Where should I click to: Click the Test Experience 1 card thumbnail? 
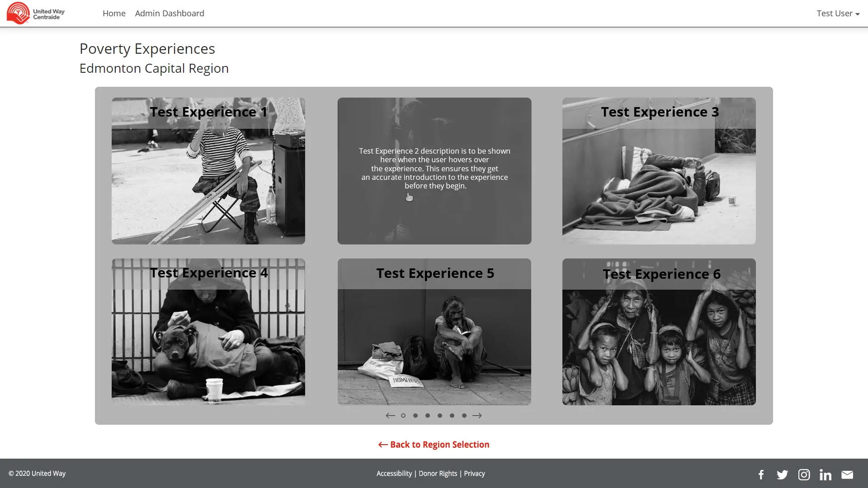tap(208, 171)
